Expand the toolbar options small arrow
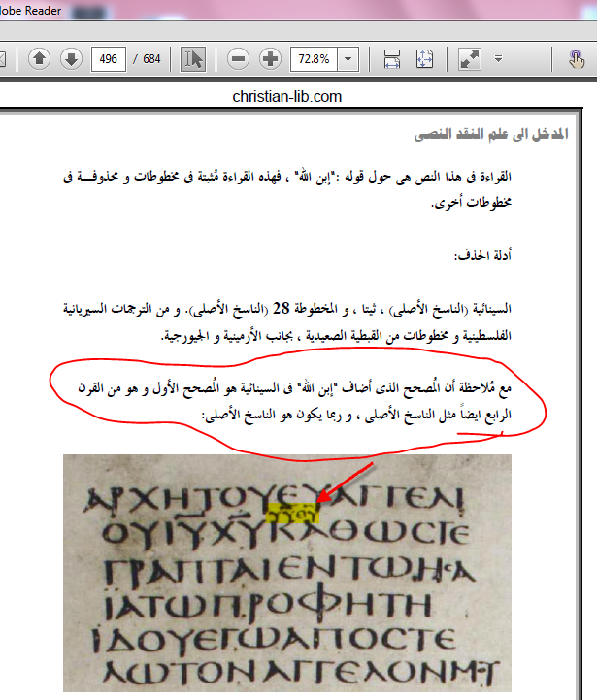 coord(498,59)
